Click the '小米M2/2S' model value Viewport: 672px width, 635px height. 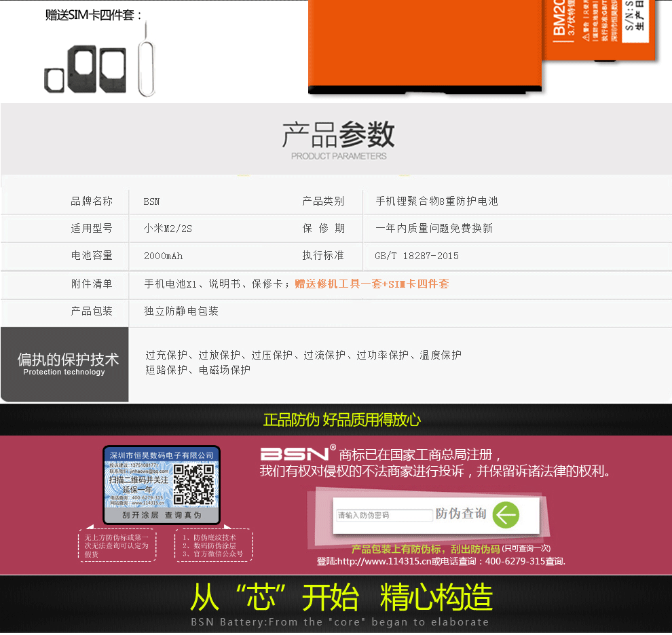click(168, 229)
